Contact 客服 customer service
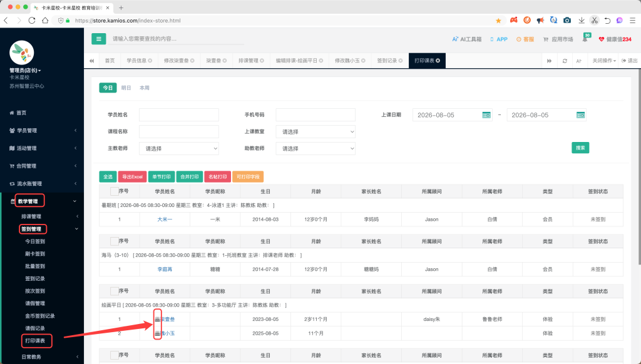641x364 pixels. [525, 39]
